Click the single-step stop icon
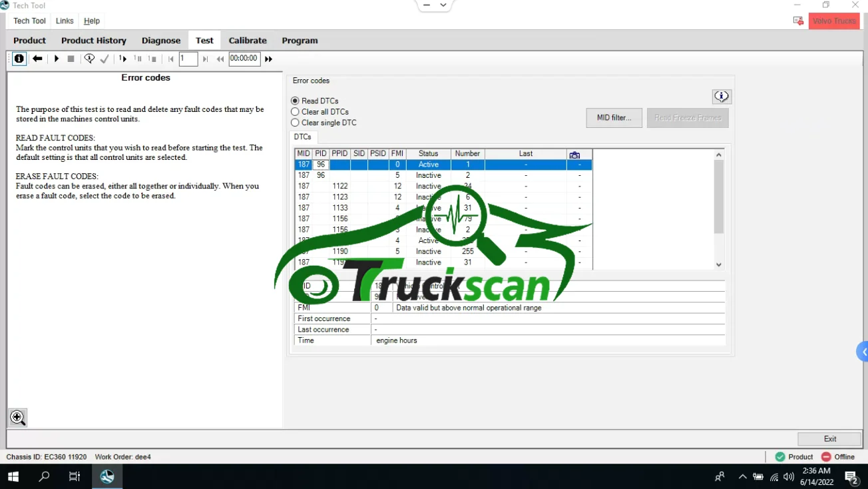Image resolution: width=868 pixels, height=489 pixels. point(152,59)
